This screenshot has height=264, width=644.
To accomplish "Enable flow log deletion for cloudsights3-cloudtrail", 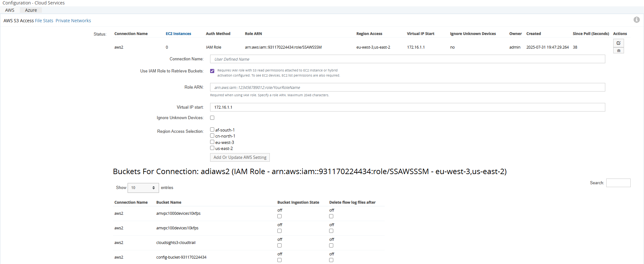I will 331,246.
